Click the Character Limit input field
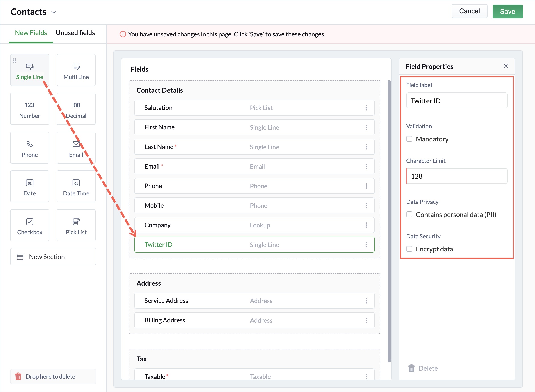 (x=456, y=176)
